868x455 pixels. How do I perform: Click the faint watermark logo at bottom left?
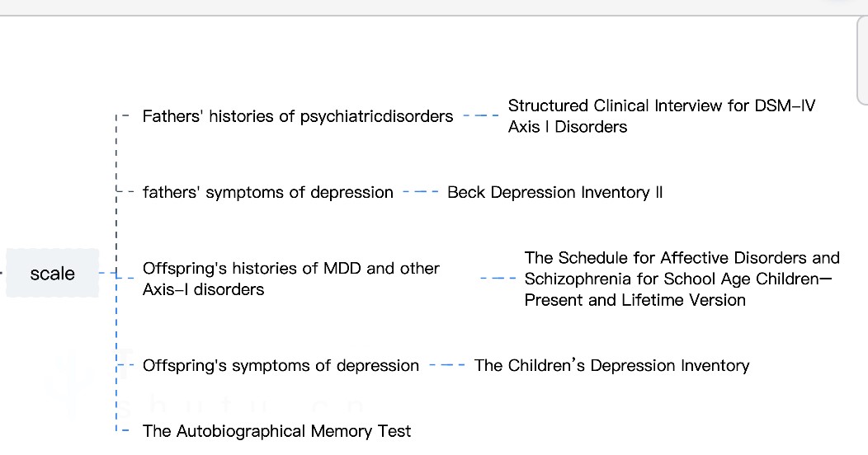coord(70,378)
